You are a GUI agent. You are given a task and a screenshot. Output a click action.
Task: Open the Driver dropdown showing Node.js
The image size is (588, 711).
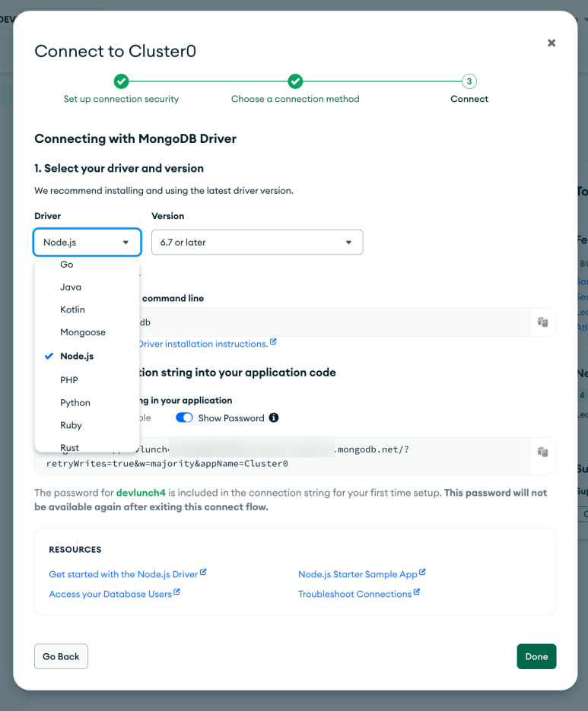coord(87,242)
